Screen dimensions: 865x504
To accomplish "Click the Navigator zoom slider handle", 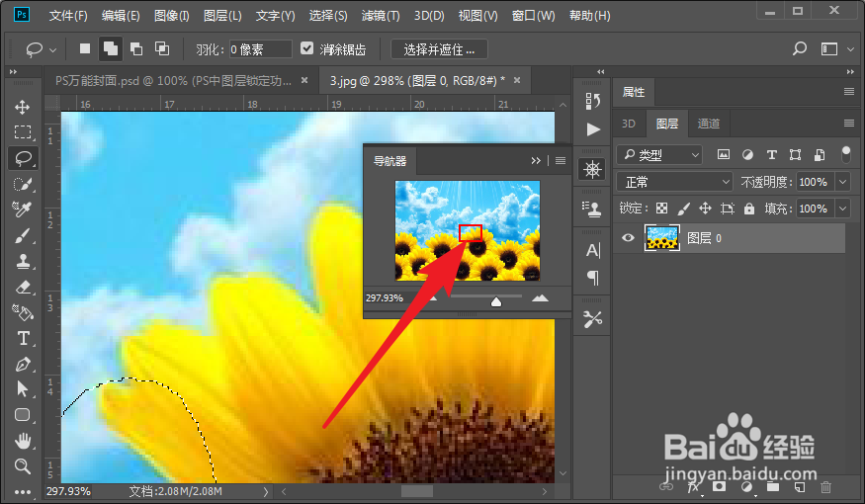I will coord(496,301).
